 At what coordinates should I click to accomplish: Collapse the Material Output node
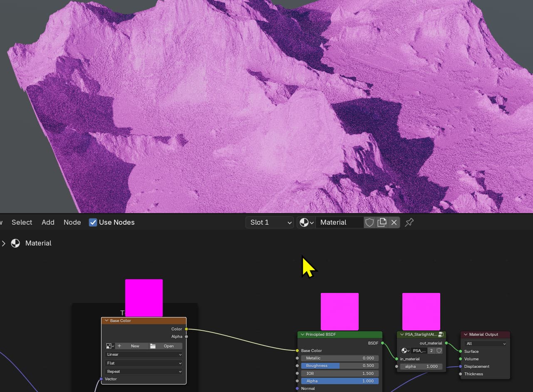[466, 335]
